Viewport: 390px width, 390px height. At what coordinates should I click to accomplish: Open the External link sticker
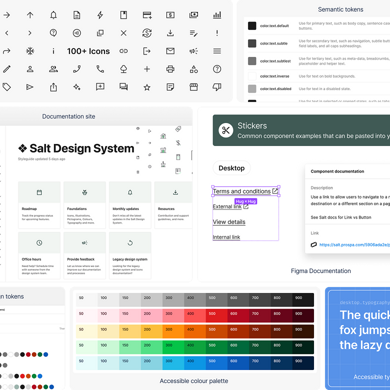tap(231, 207)
